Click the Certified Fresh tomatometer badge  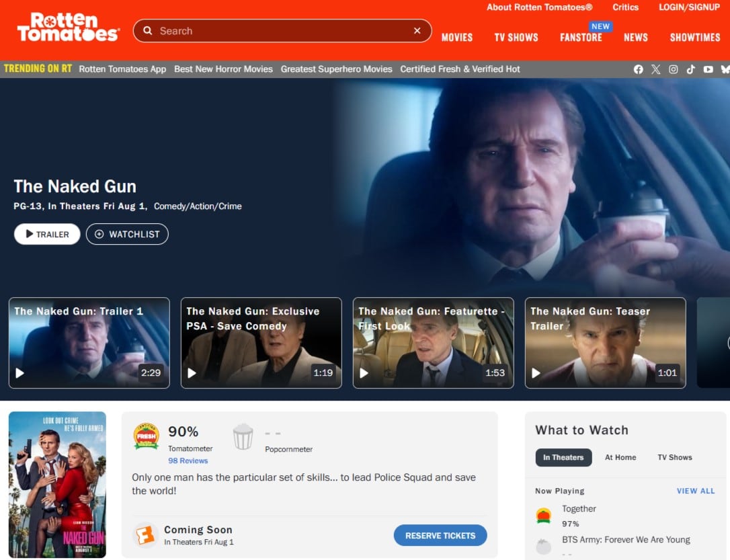[x=146, y=436]
